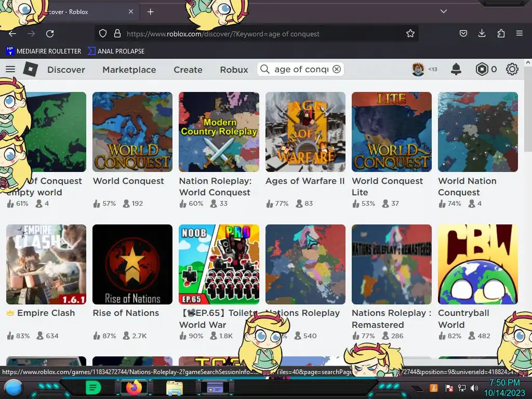This screenshot has width=532, height=399.
Task: Click the Roblox search magnifier icon
Action: coord(264,69)
